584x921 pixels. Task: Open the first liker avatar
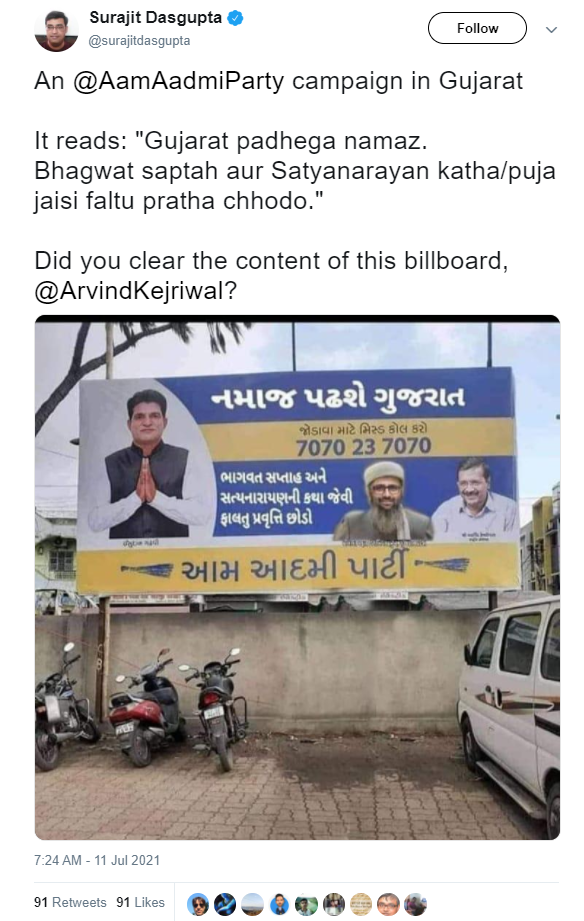point(198,904)
